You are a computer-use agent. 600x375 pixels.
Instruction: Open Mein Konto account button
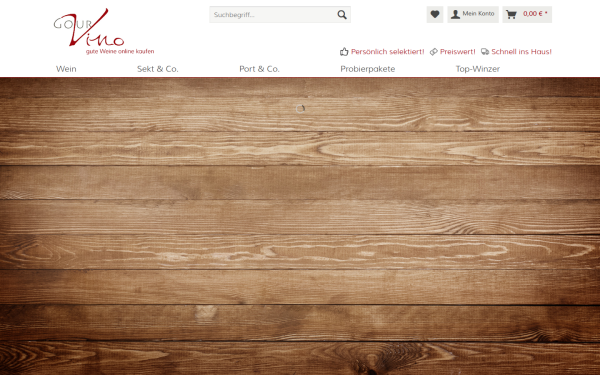tap(473, 15)
